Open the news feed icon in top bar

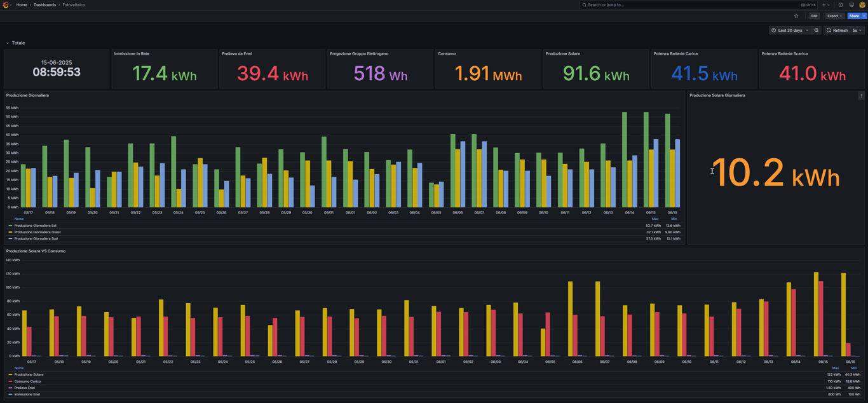[851, 5]
